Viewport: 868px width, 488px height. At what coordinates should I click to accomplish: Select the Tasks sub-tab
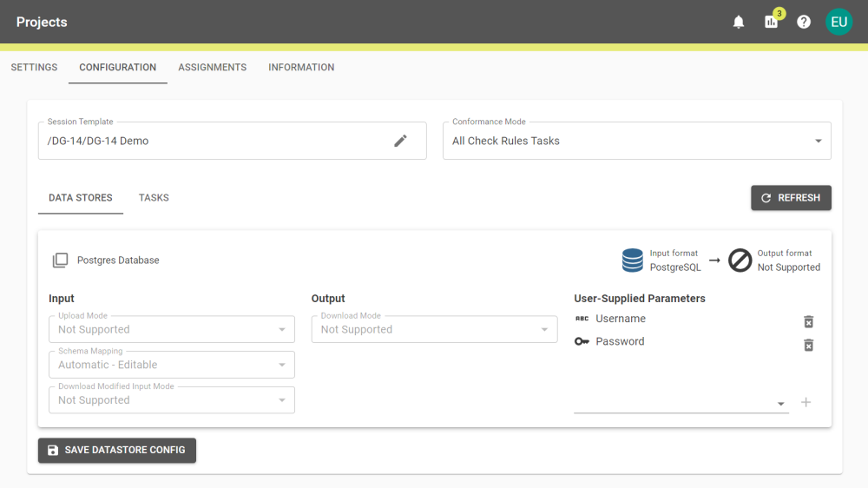pos(154,198)
